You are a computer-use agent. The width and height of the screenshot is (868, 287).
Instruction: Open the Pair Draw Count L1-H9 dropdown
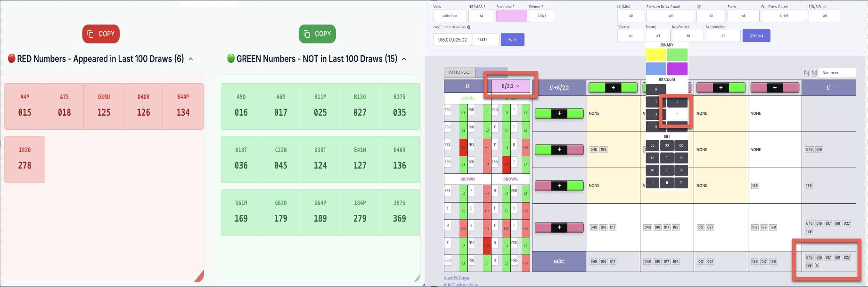[x=783, y=16]
